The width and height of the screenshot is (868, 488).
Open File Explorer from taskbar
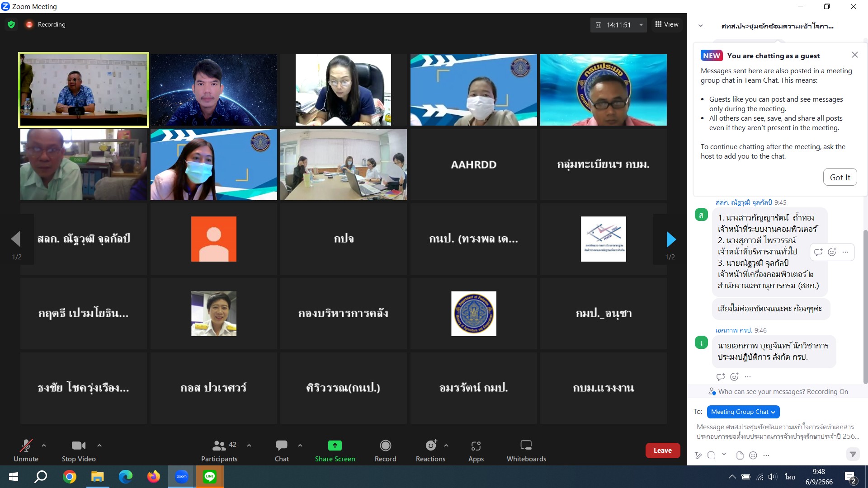(x=97, y=477)
